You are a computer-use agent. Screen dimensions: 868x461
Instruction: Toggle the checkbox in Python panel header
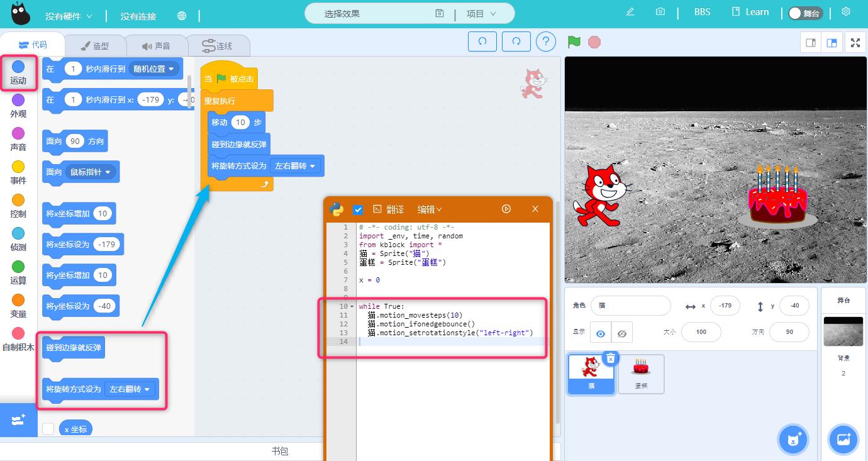click(358, 209)
